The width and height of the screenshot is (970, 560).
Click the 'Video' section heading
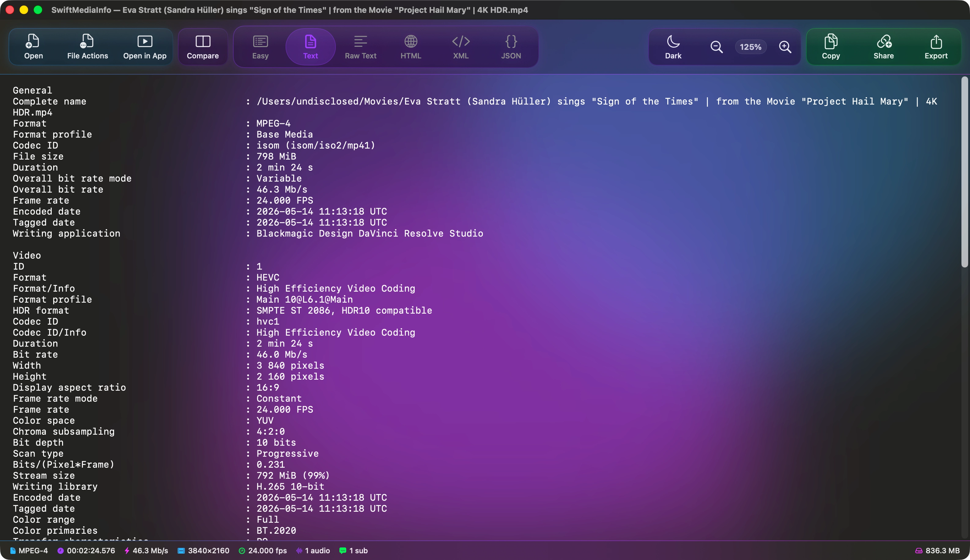27,255
